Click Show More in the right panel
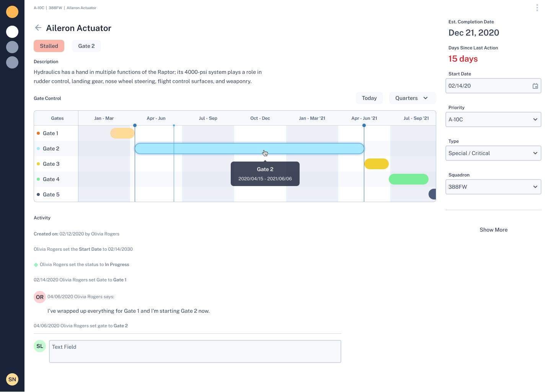Image resolution: width=551 pixels, height=392 pixels. click(493, 230)
